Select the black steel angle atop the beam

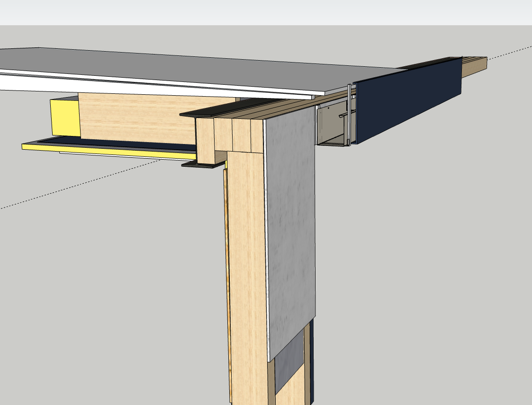[199, 112]
